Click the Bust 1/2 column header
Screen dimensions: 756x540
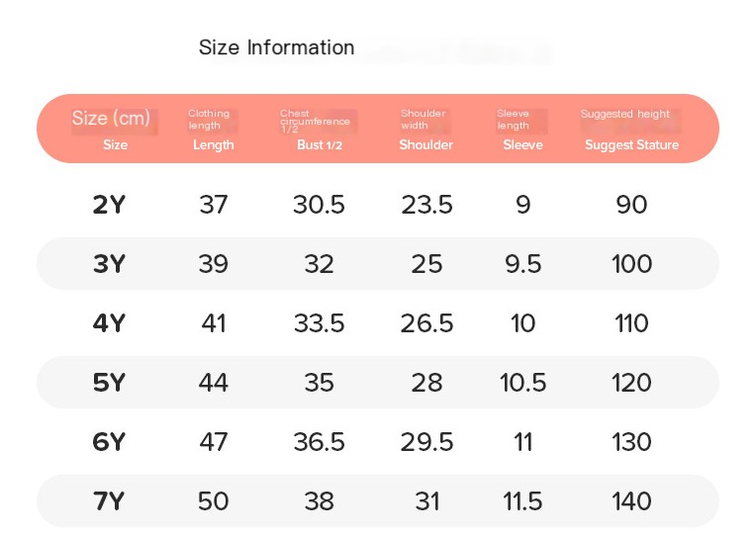coord(320,145)
